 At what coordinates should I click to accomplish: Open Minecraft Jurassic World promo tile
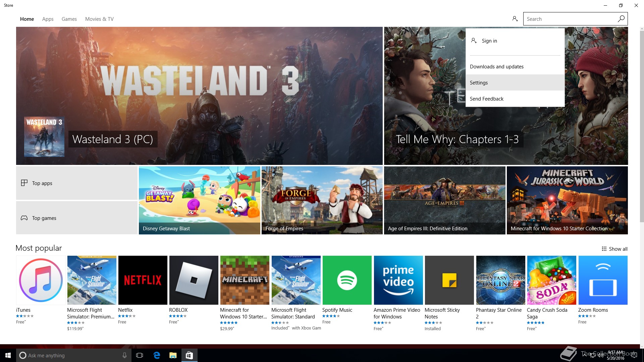point(567,200)
